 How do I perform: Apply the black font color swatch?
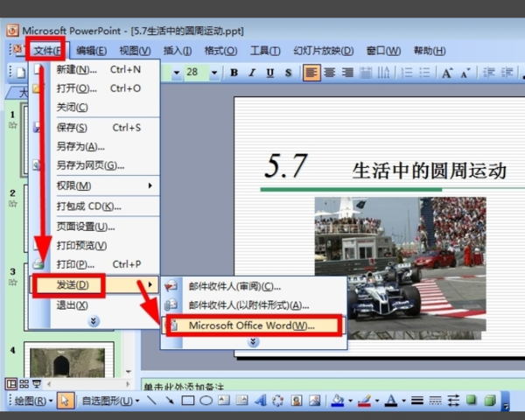coord(391,401)
